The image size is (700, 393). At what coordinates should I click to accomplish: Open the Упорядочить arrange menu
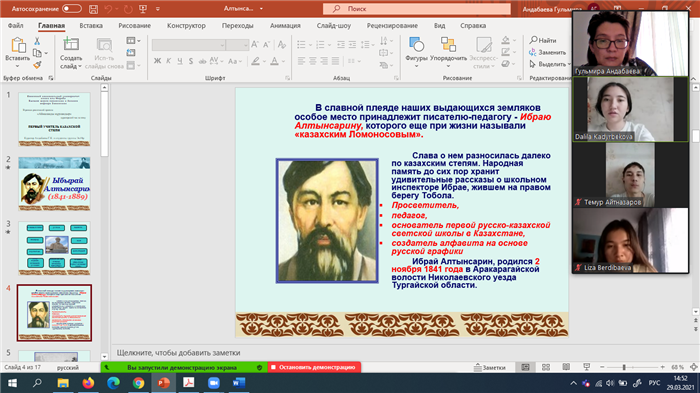[448, 52]
